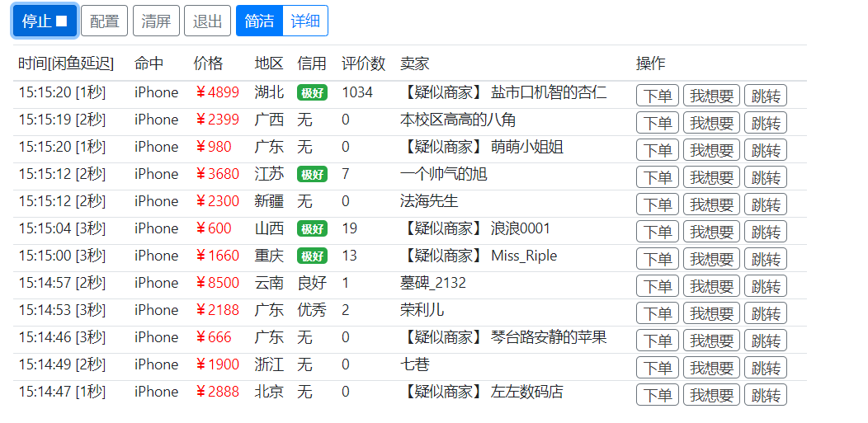Click 跳转 for seller 墓碑_2132
868x423 pixels.
[x=765, y=286]
